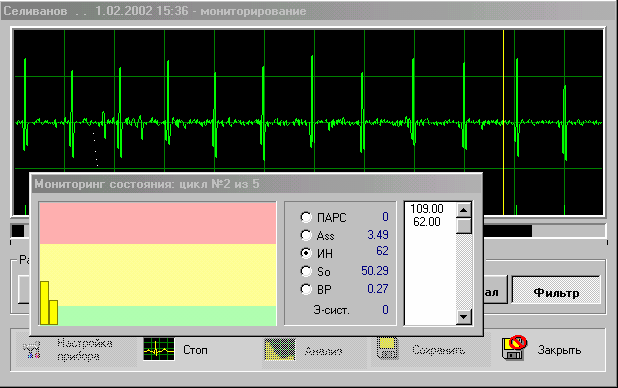Click the Э-сист. label

(331, 310)
